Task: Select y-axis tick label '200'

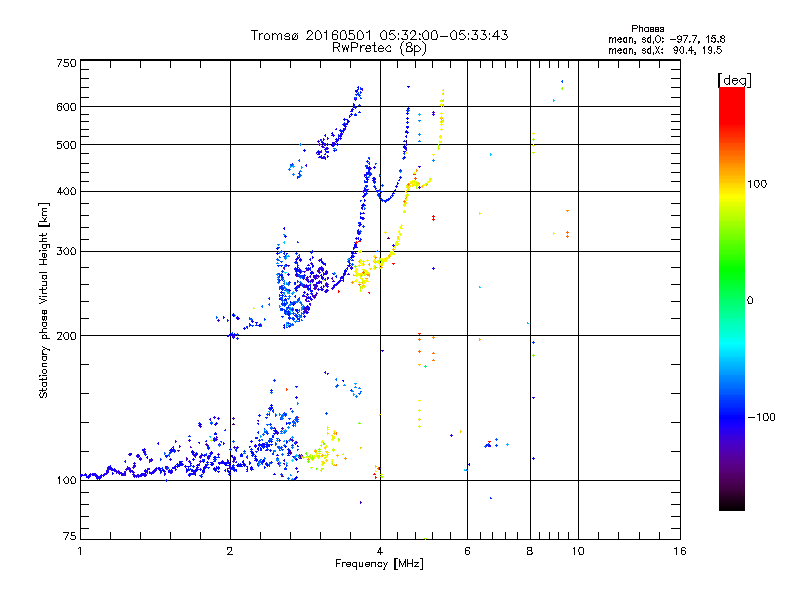Action: coord(66,336)
